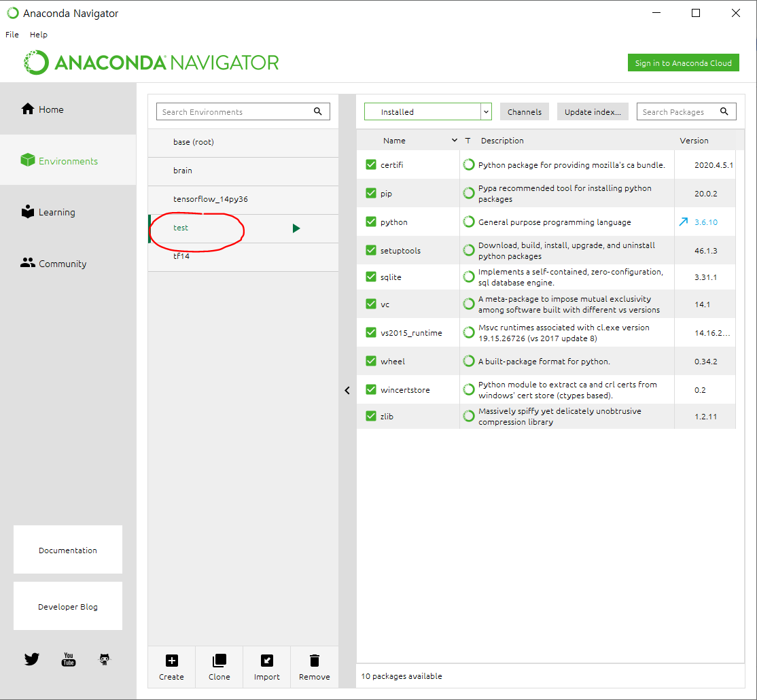Image resolution: width=757 pixels, height=700 pixels.
Task: Uncheck the certifi package checkbox
Action: pyautogui.click(x=371, y=164)
